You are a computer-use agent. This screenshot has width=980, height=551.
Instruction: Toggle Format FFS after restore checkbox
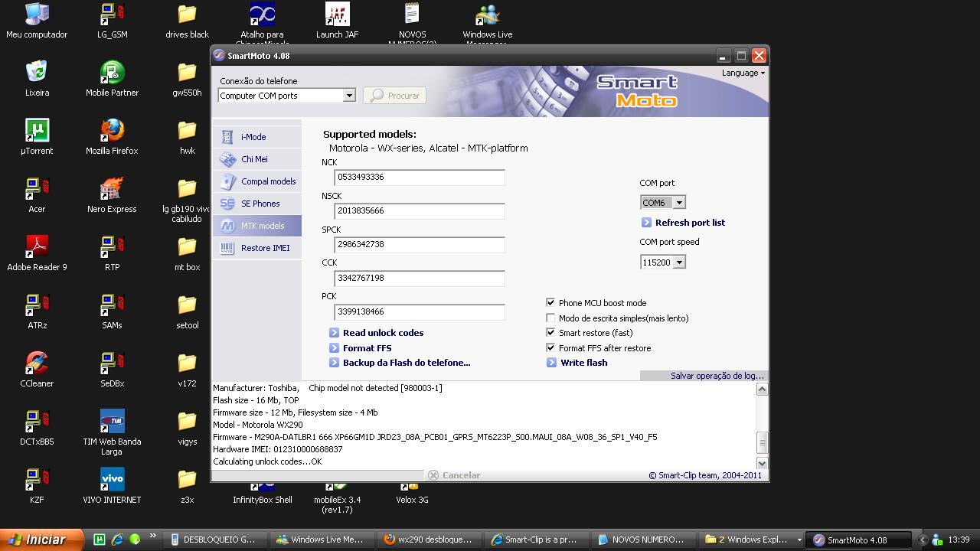pos(550,348)
